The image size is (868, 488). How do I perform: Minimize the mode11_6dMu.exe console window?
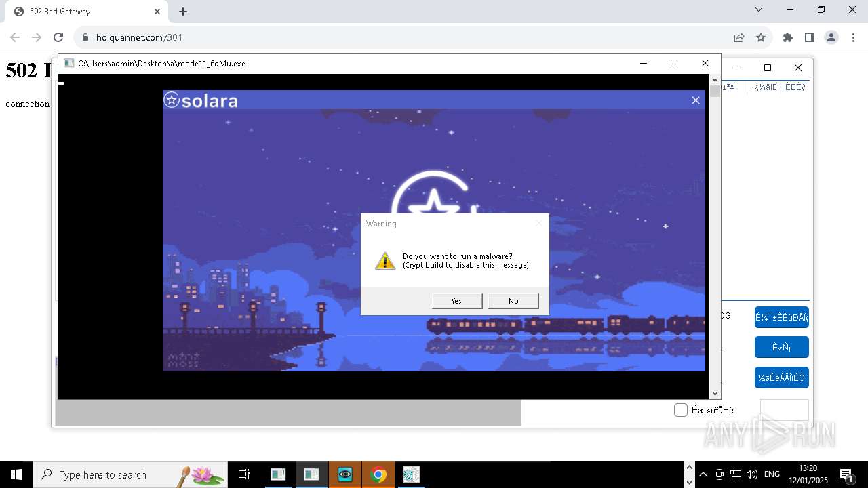[x=644, y=63]
